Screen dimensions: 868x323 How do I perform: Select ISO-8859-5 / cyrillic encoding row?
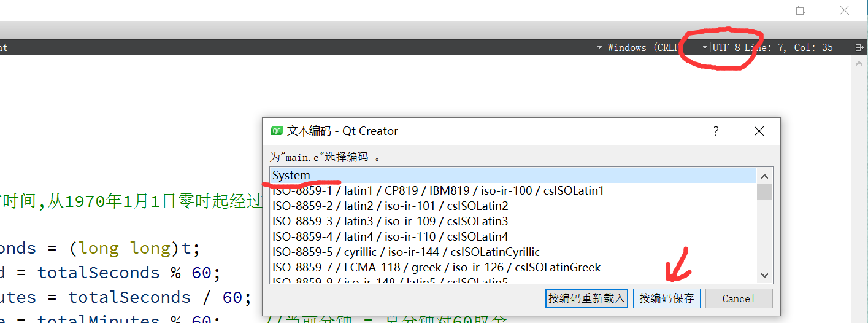coord(513,252)
